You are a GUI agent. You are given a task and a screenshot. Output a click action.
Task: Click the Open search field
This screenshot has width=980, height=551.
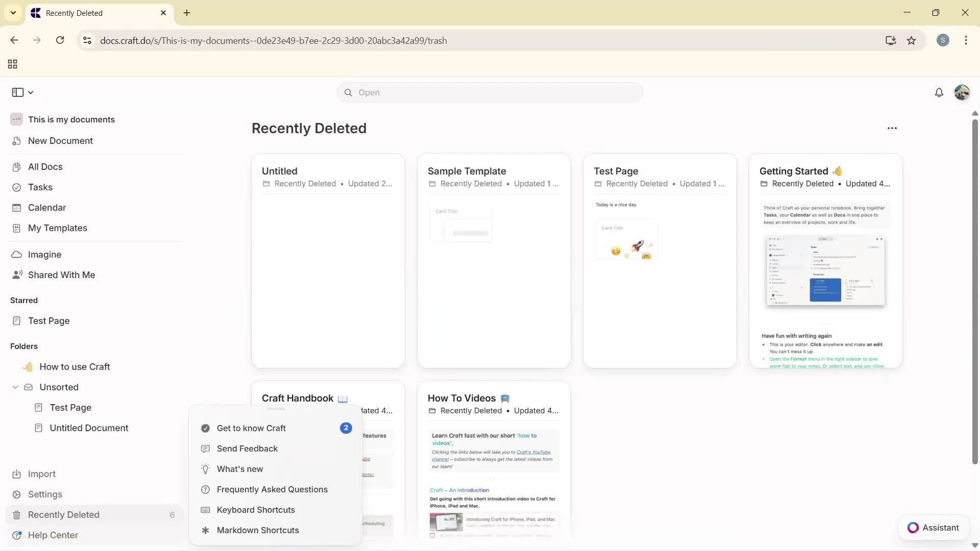pos(489,92)
